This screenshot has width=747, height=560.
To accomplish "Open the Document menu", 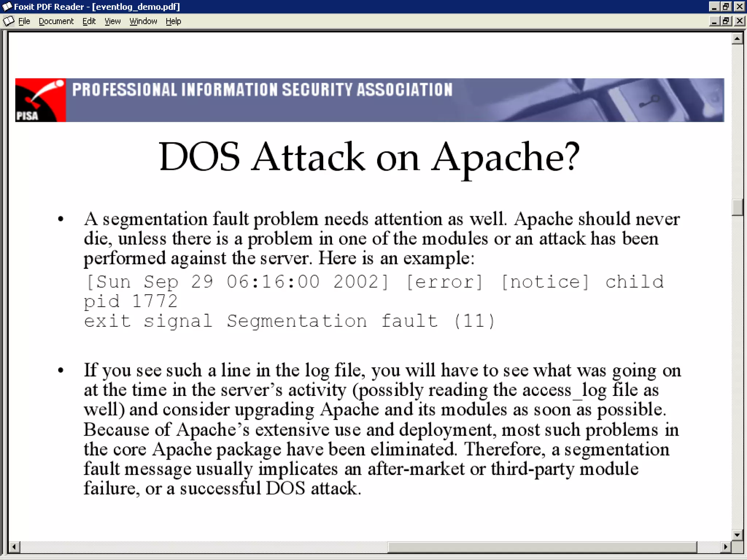I will click(56, 21).
